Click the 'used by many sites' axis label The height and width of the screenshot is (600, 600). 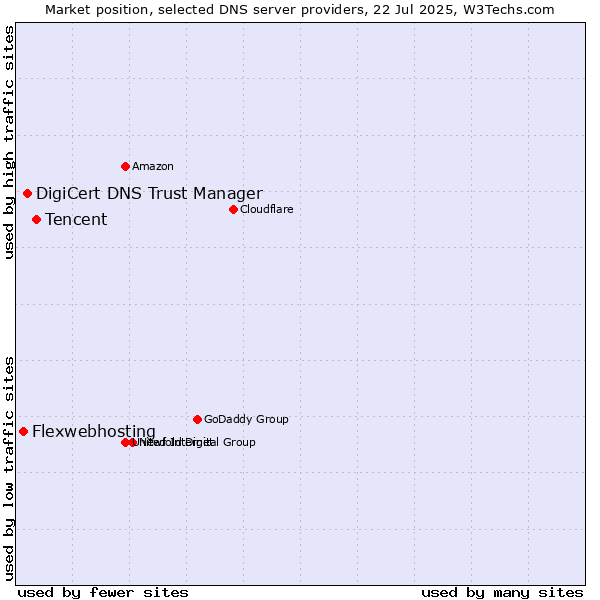502,593
